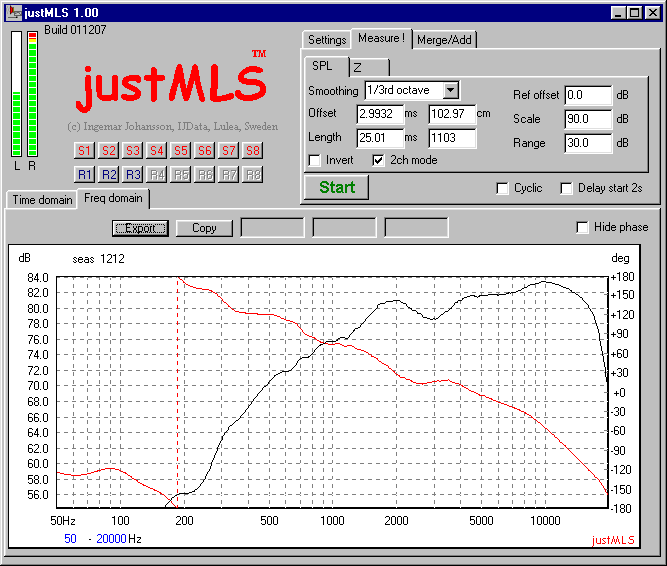This screenshot has height=566, width=667.
Task: Recall the R3 stored measurement
Action: [x=132, y=174]
